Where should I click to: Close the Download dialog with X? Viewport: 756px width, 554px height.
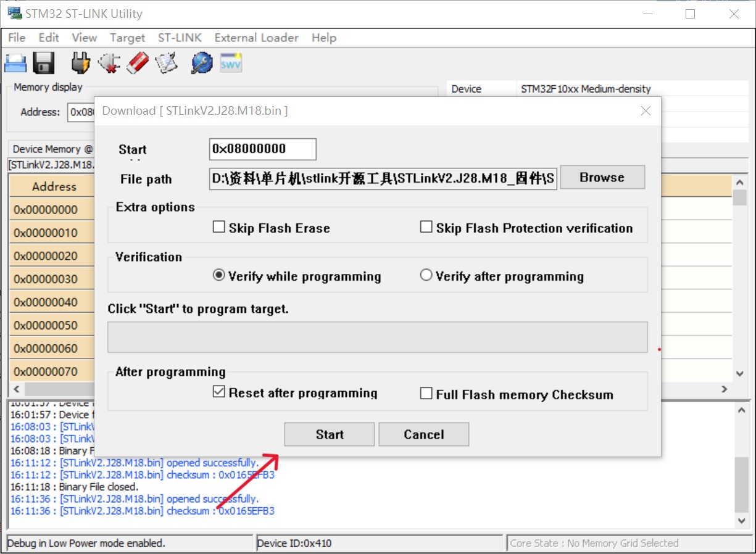(x=646, y=111)
